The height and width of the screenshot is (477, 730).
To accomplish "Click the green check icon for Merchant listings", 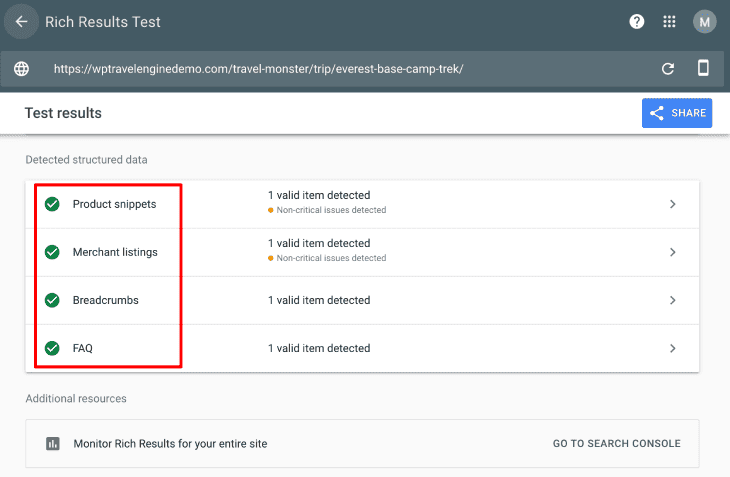I will [x=52, y=252].
